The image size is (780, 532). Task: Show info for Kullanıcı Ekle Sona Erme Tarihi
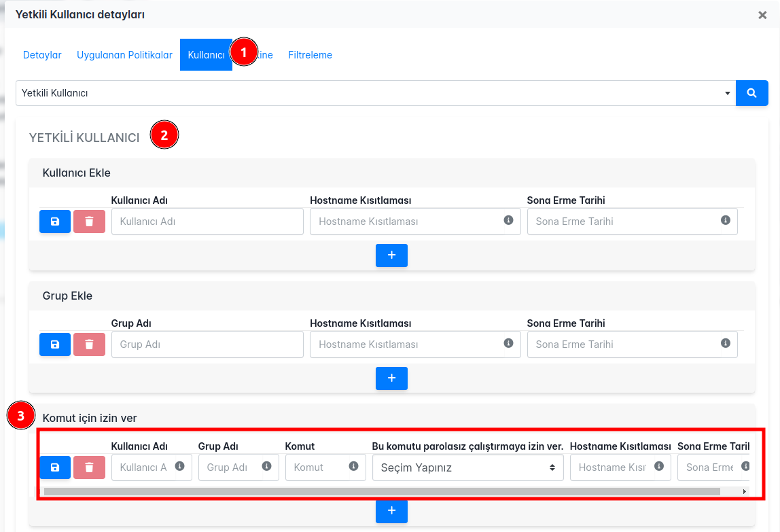pyautogui.click(x=725, y=220)
